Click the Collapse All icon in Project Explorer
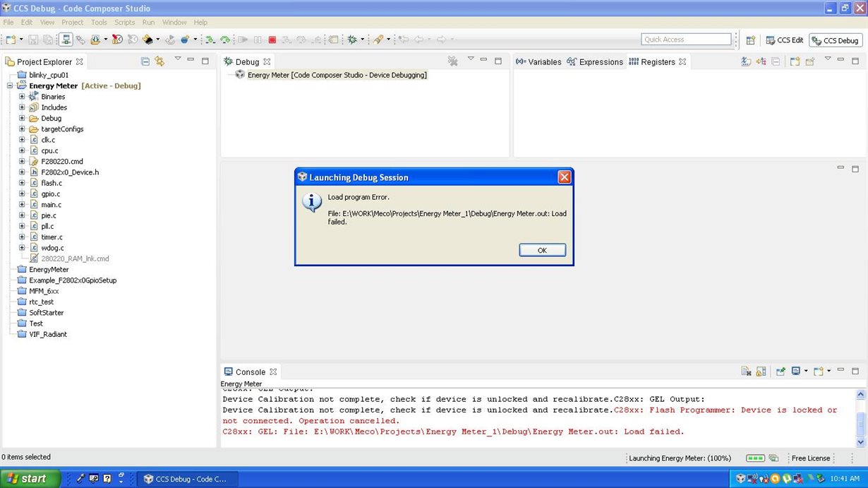 point(145,61)
